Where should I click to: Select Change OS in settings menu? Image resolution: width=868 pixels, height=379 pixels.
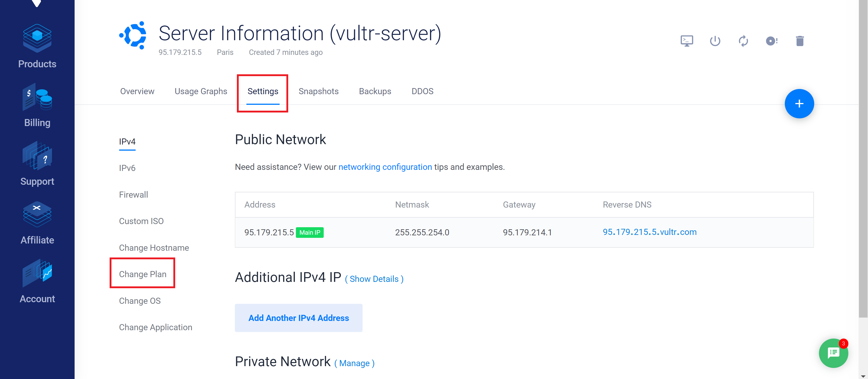(x=140, y=301)
